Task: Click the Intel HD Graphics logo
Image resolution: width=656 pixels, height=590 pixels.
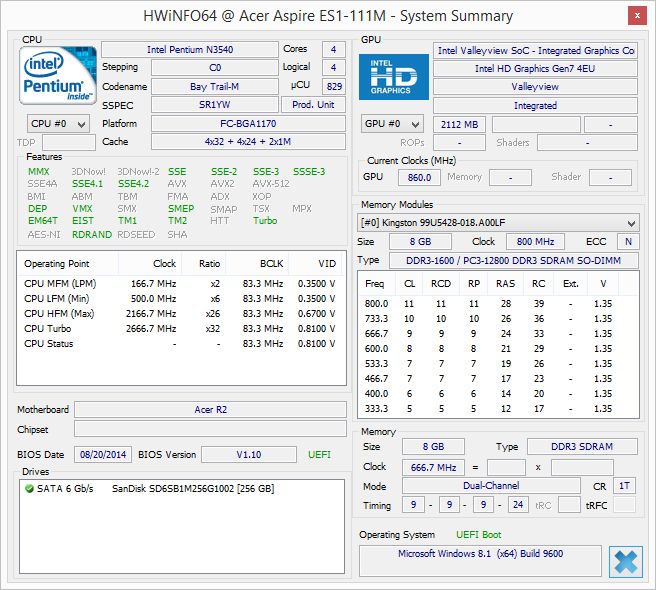Action: [394, 77]
